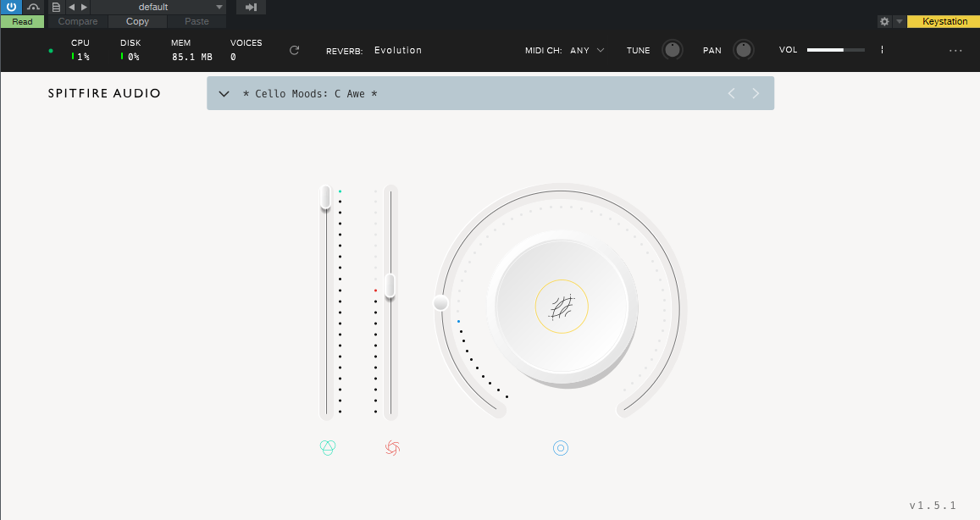The width and height of the screenshot is (980, 520).
Task: Click the vertical dotted meter icon
Action: (882, 49)
